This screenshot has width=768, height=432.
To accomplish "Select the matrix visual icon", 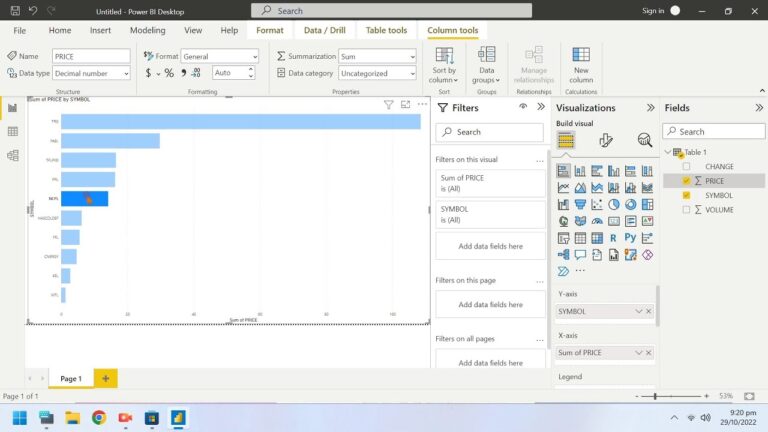I will [x=597, y=238].
